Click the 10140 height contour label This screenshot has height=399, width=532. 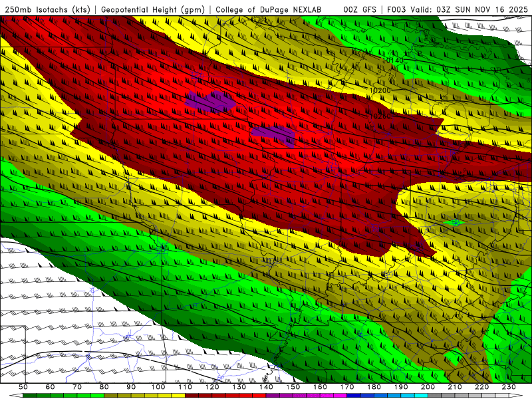393,61
